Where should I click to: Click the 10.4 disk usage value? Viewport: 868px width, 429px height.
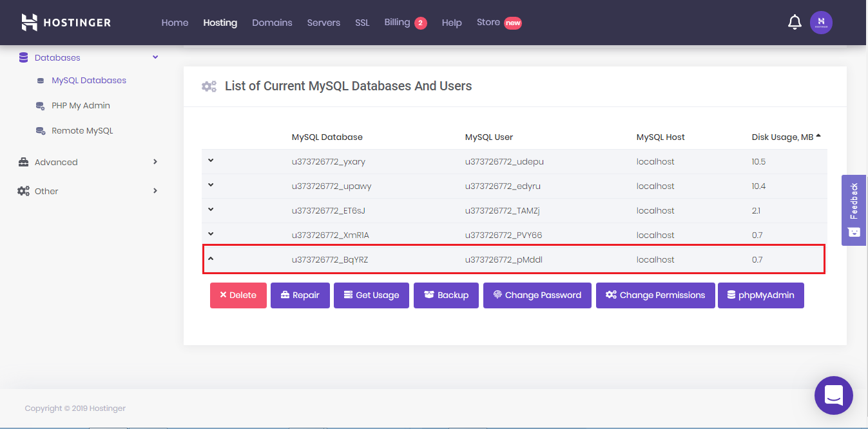tap(758, 186)
